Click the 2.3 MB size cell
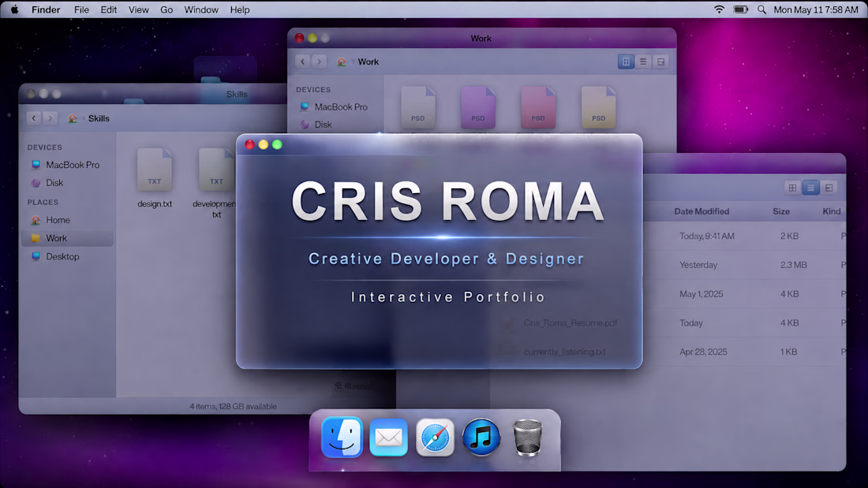This screenshot has width=868, height=488. pyautogui.click(x=793, y=265)
